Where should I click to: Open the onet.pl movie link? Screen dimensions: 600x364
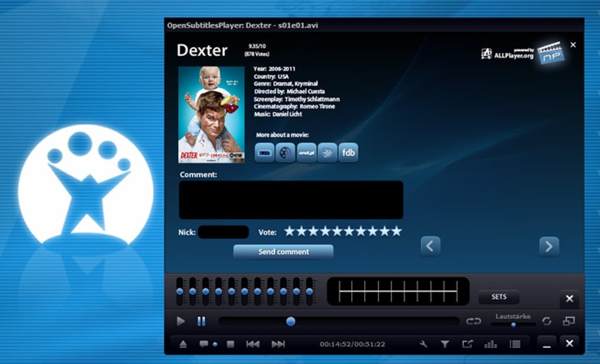(x=306, y=153)
